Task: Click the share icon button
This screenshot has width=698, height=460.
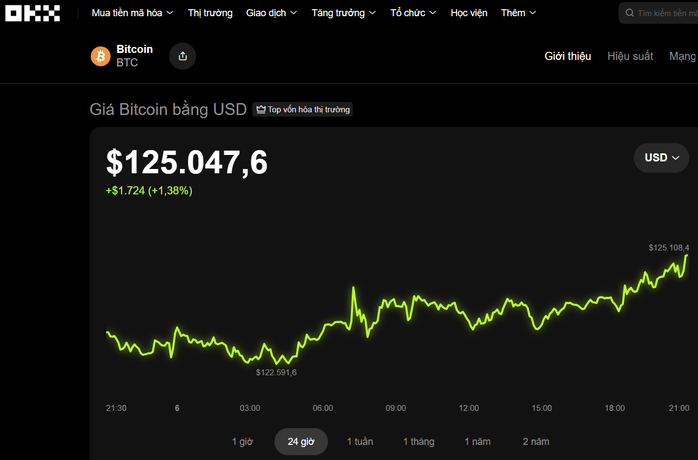Action: point(182,56)
